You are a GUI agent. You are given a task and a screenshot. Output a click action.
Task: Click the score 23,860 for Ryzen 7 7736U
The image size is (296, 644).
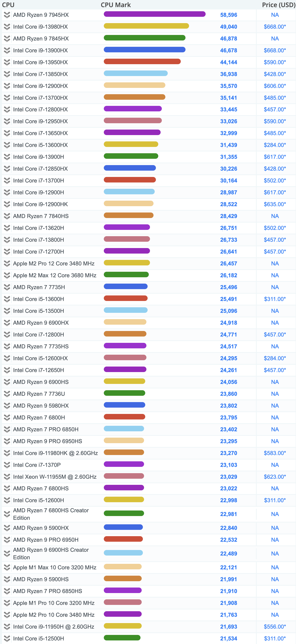(x=229, y=394)
